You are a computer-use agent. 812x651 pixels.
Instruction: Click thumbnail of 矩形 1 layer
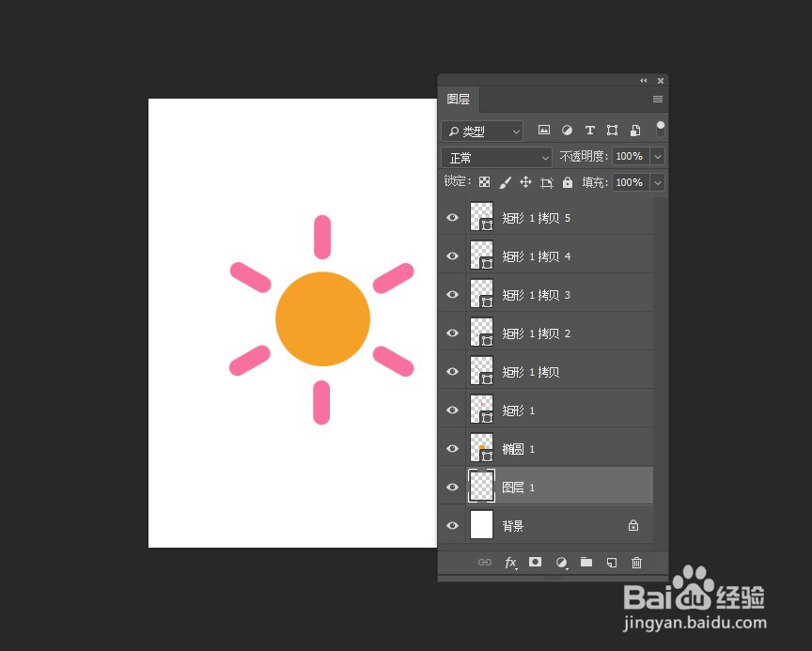tap(481, 410)
